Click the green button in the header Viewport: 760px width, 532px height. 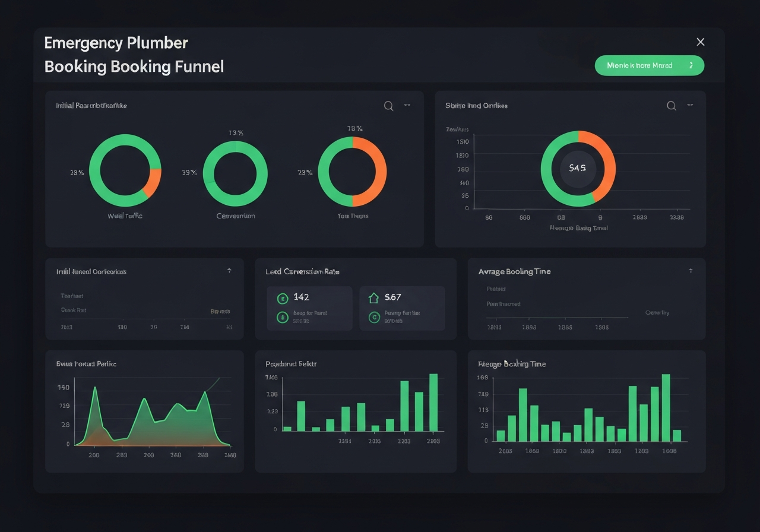[x=650, y=65]
